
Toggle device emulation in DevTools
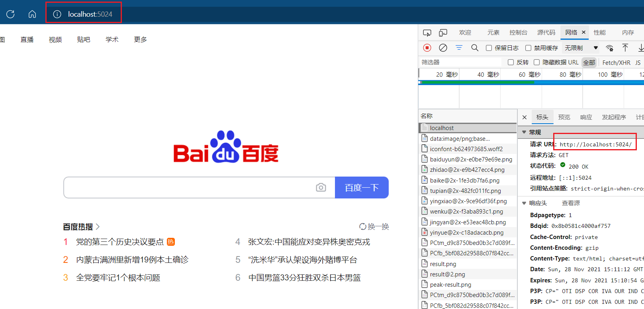pos(443,33)
